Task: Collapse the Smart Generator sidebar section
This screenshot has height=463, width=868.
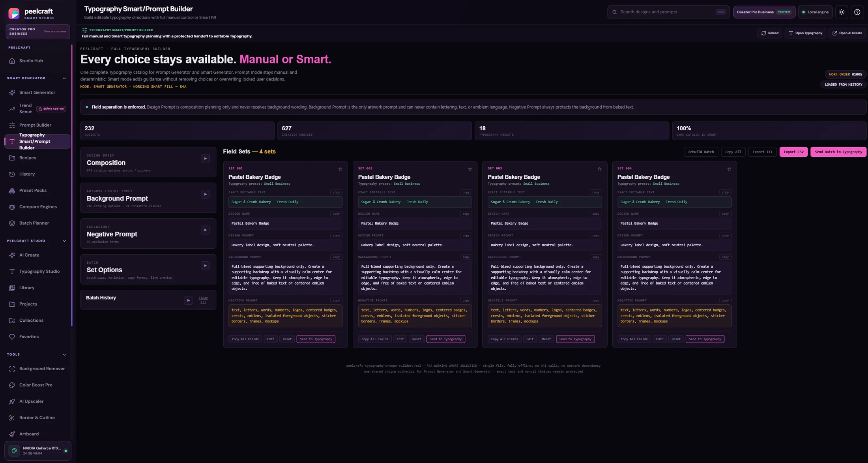Action: pyautogui.click(x=64, y=78)
